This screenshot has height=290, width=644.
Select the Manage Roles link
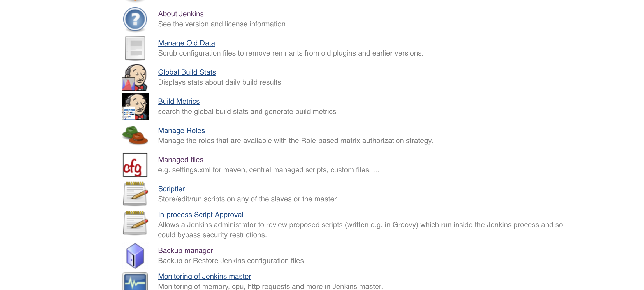(181, 130)
